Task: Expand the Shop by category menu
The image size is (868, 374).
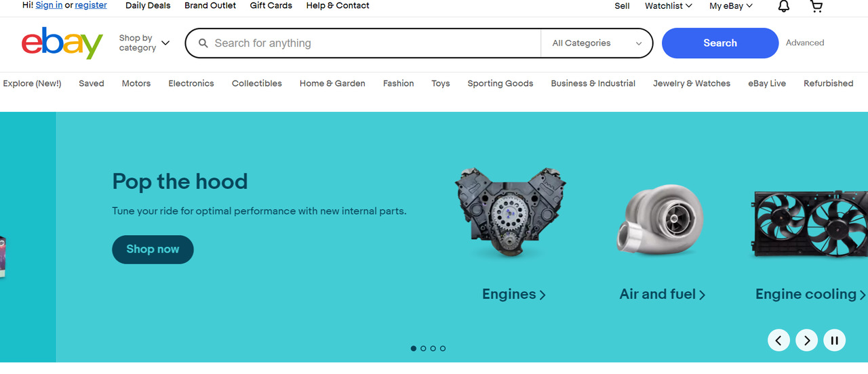Action: click(x=144, y=43)
